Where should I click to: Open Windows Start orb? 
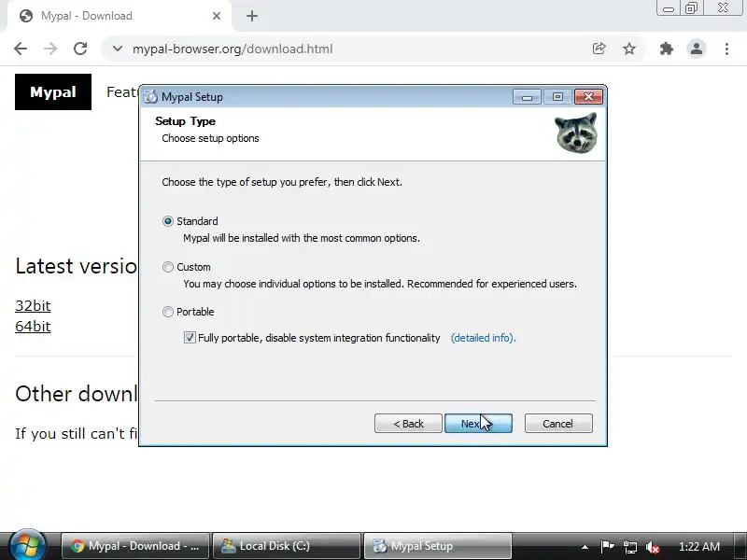(27, 545)
